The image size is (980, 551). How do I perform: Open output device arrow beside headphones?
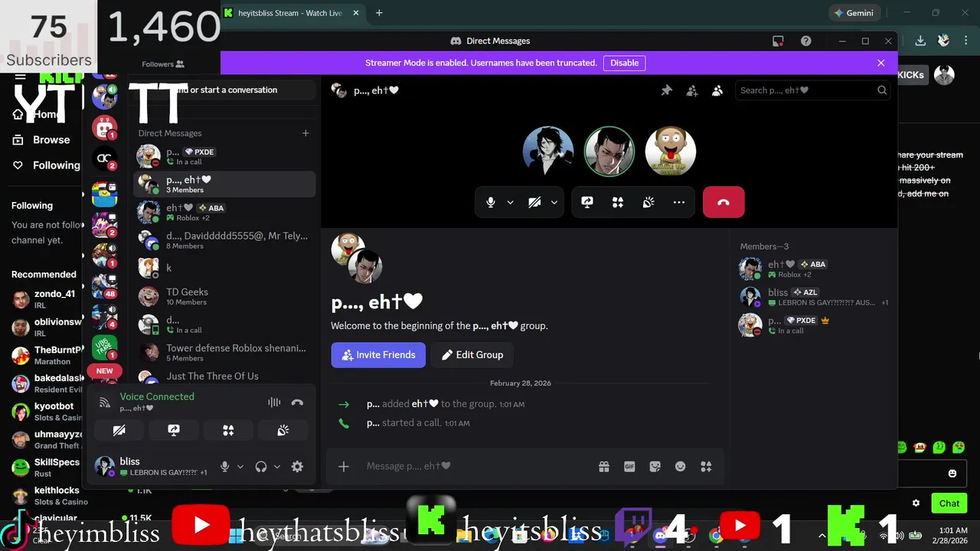tap(277, 467)
